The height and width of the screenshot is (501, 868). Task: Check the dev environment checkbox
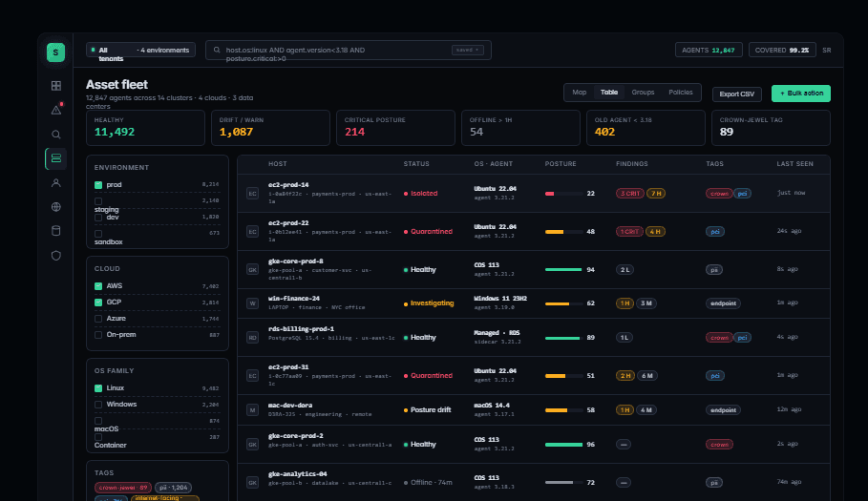[98, 218]
